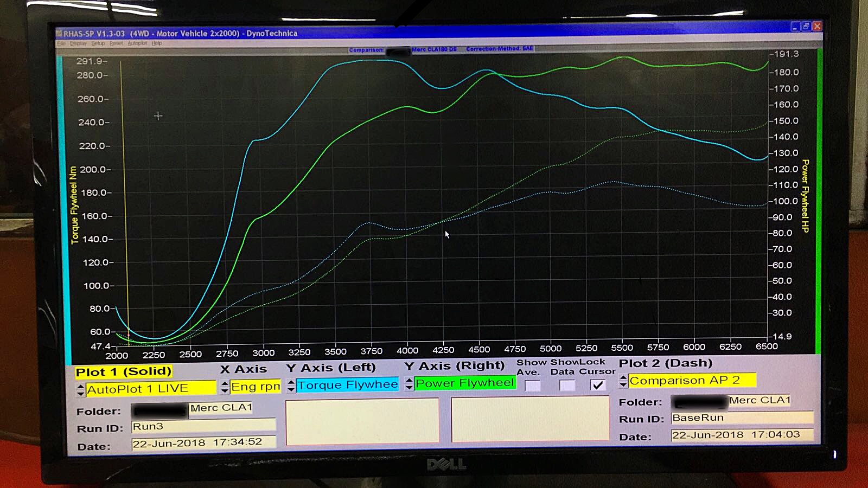Click the Y Axis Right Power Flywheel stepper arrows
This screenshot has width=868, height=488.
[409, 384]
